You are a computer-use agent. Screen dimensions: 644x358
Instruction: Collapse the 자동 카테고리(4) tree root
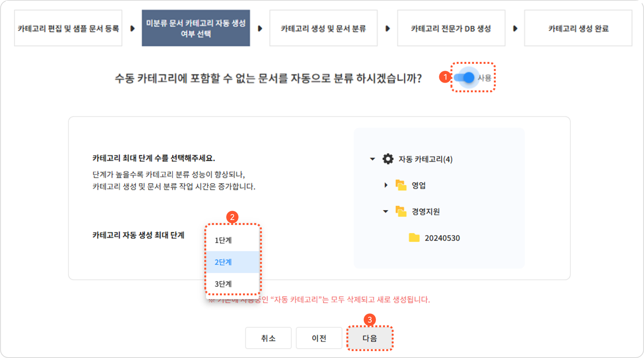tap(372, 159)
